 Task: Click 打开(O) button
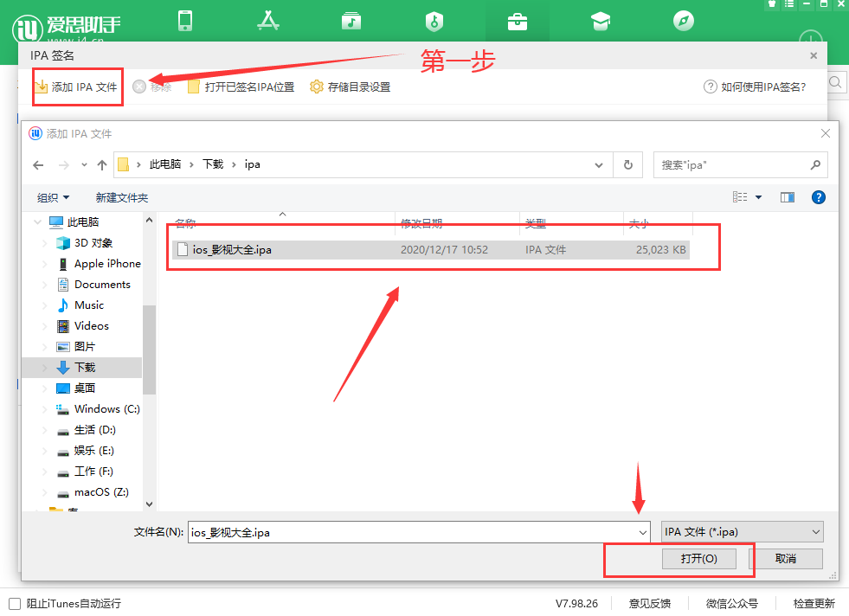(699, 559)
